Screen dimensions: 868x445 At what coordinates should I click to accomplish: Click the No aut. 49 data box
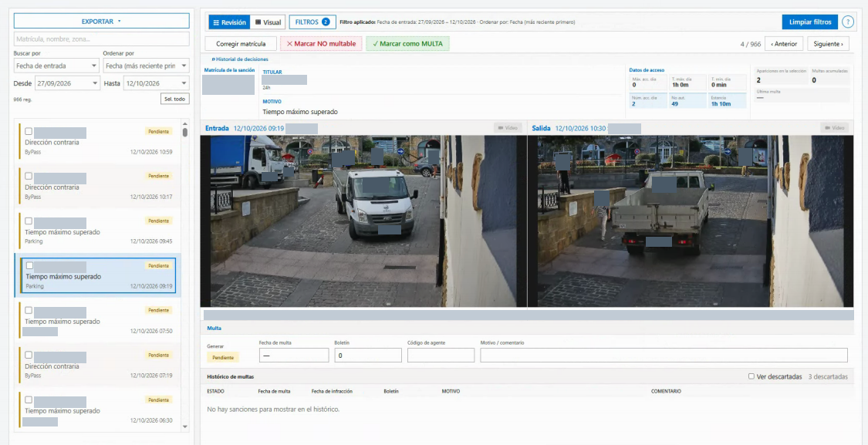tap(687, 100)
